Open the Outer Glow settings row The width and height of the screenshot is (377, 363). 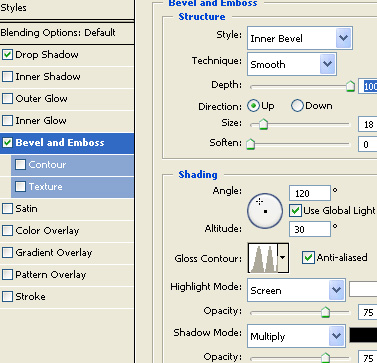[x=67, y=99]
